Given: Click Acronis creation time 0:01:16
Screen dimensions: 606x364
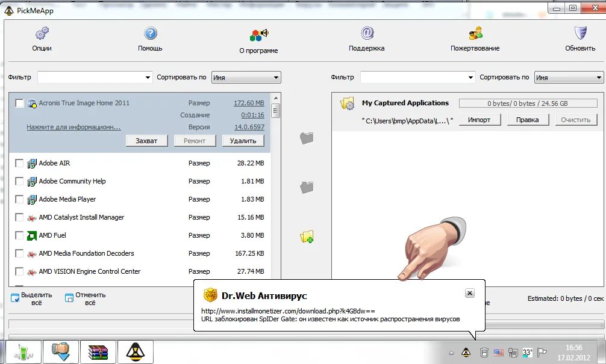Looking at the screenshot, I should click(253, 115).
